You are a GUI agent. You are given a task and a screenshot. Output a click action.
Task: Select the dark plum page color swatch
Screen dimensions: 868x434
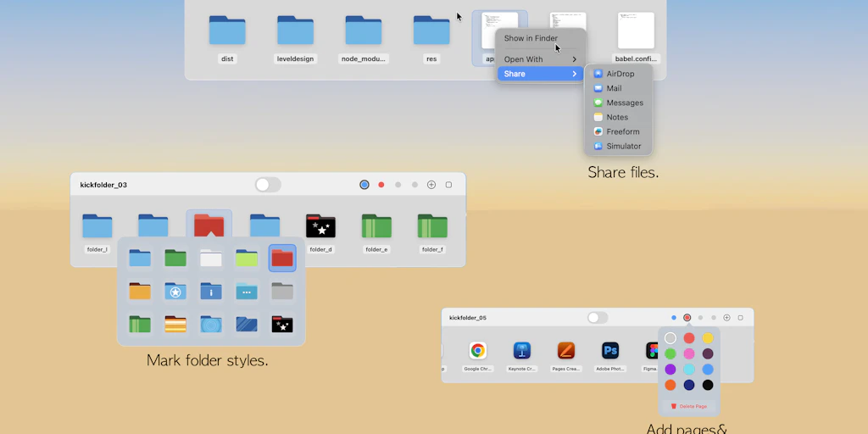(x=708, y=353)
